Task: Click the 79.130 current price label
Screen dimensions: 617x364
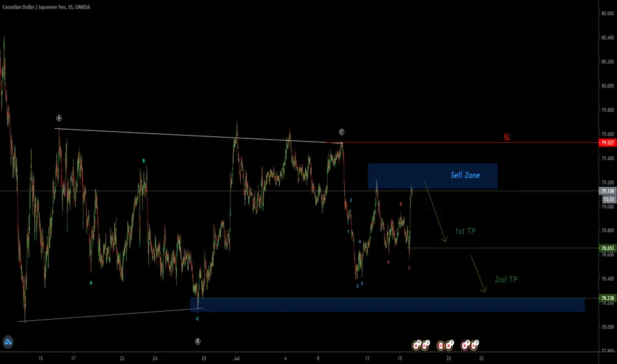Action: [608, 191]
